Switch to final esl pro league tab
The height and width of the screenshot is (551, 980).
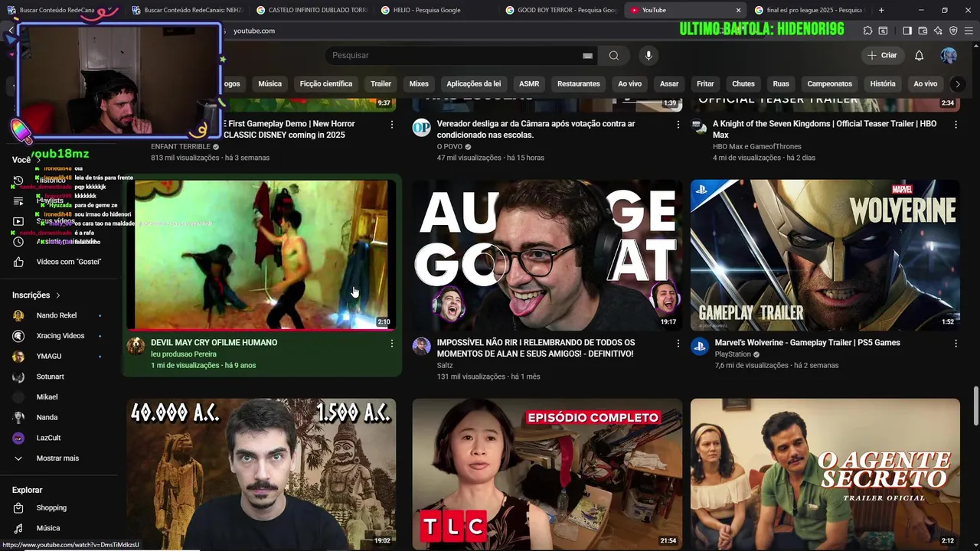808,10
